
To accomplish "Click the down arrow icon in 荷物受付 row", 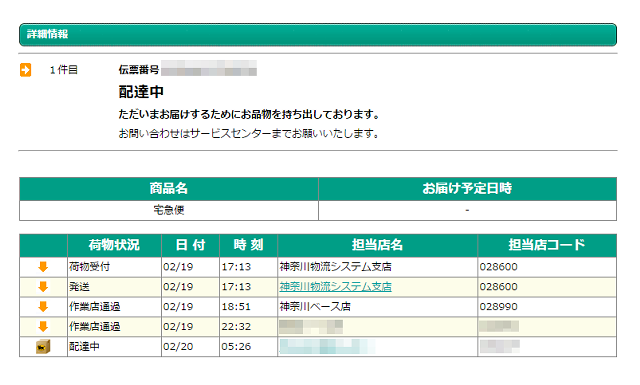I will [43, 267].
